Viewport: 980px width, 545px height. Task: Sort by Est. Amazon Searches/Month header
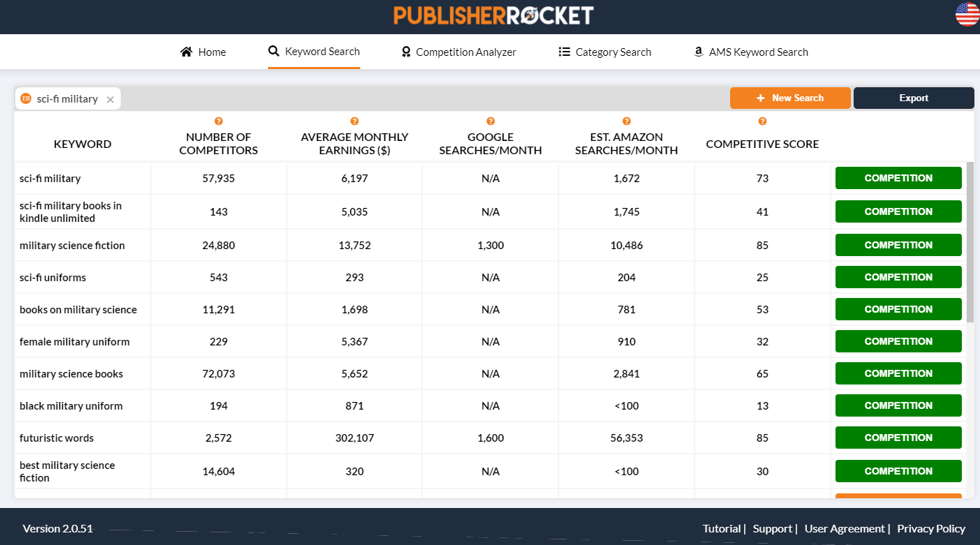[x=627, y=143]
